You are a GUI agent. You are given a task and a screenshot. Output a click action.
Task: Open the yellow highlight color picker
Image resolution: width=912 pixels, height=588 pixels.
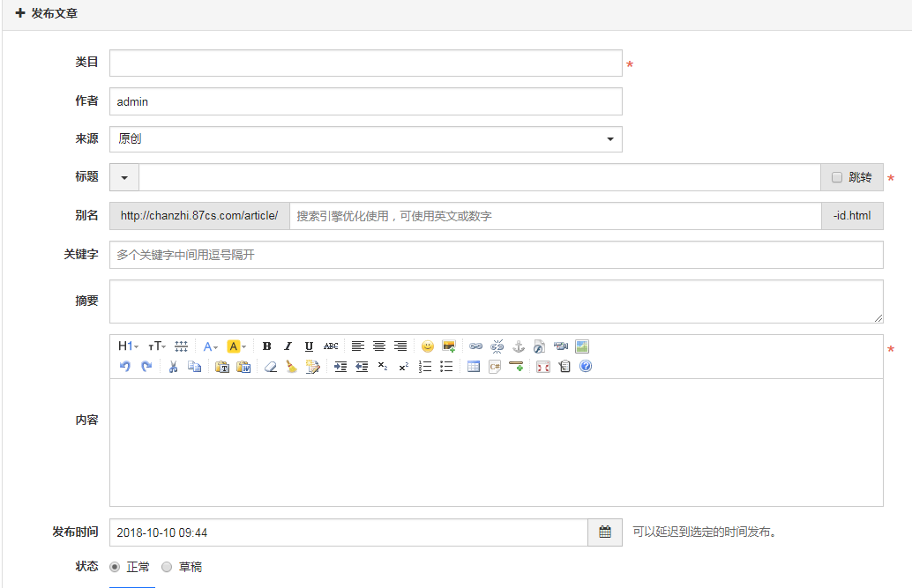(236, 346)
